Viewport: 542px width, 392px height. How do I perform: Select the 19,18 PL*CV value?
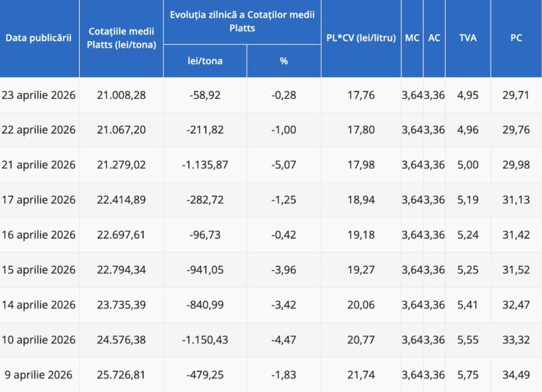360,234
